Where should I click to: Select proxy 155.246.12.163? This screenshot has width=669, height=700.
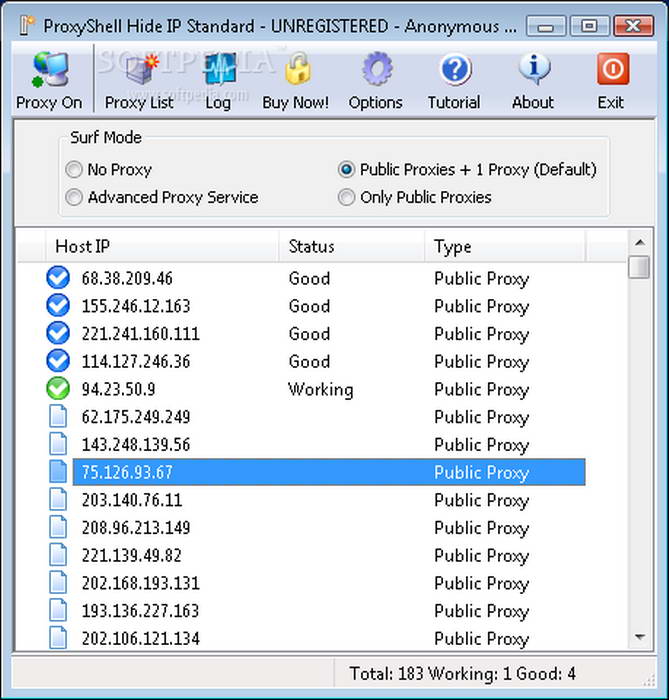[136, 306]
